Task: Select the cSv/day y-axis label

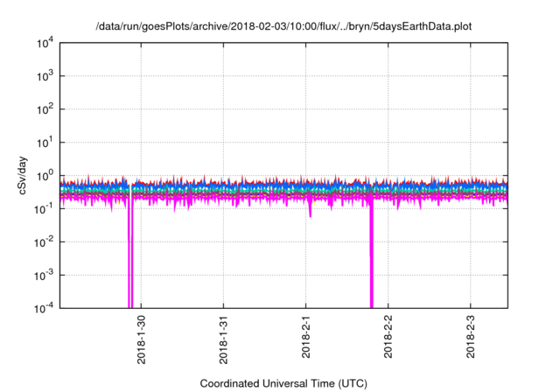Action: coord(23,175)
